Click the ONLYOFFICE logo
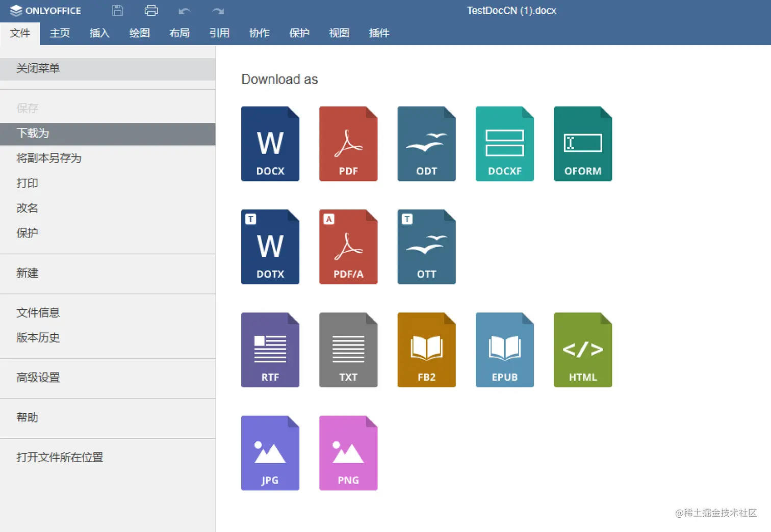This screenshot has height=532, width=771. (45, 10)
